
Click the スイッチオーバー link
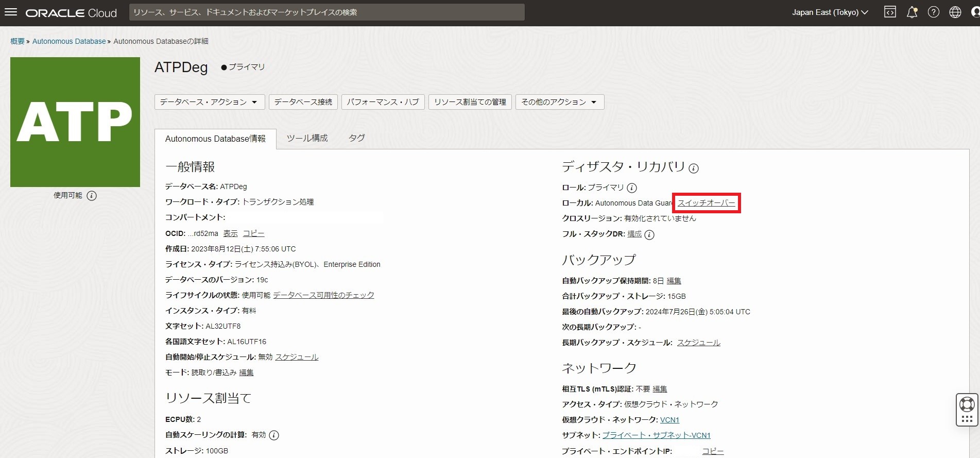click(x=706, y=203)
